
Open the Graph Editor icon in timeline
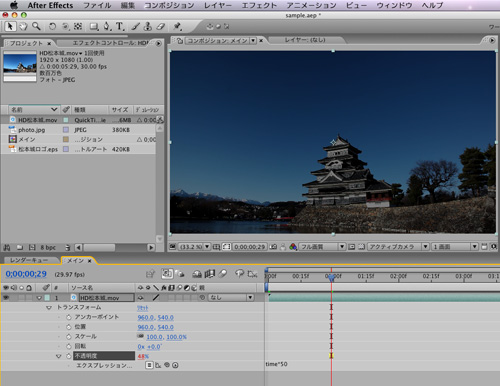[252, 274]
